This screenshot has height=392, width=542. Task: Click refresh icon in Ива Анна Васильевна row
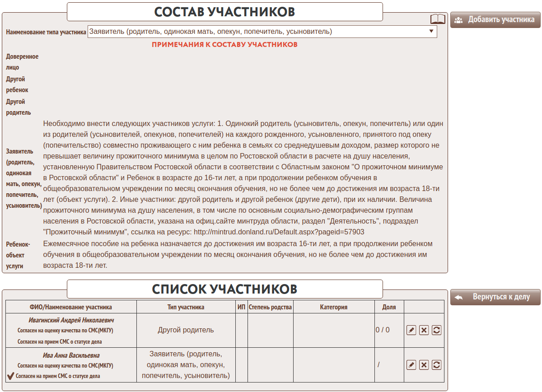436,365
